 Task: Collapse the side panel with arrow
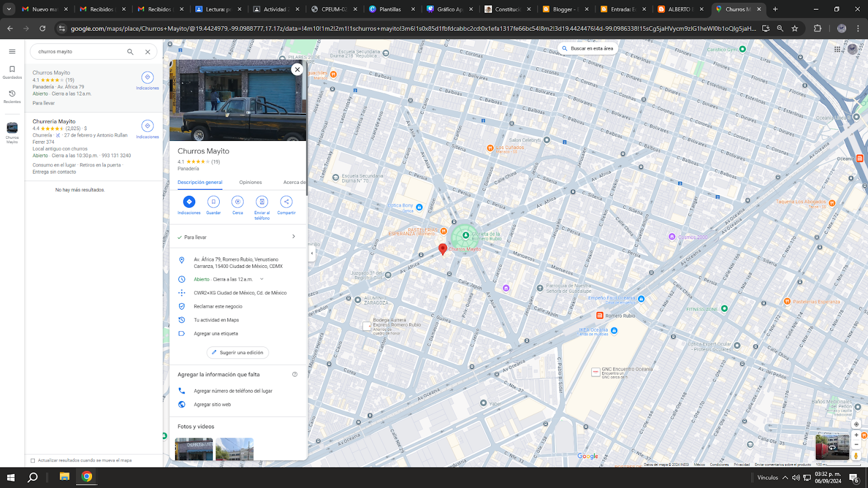tap(312, 253)
